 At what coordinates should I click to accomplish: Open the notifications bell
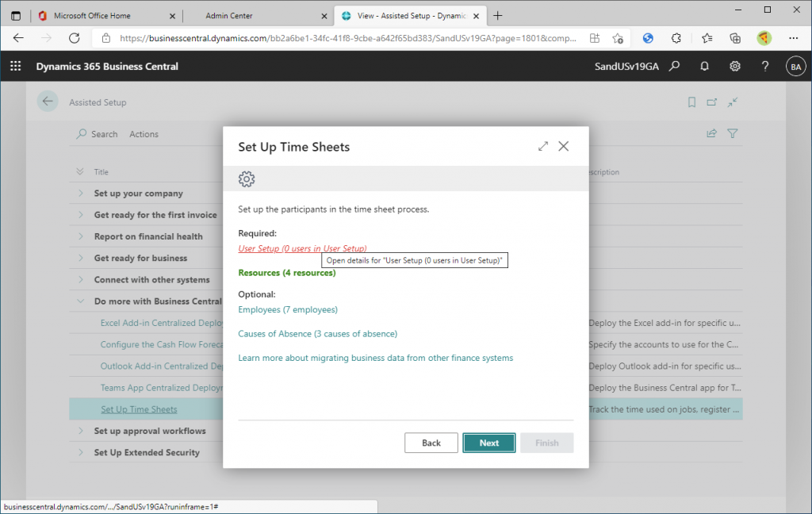(x=704, y=66)
